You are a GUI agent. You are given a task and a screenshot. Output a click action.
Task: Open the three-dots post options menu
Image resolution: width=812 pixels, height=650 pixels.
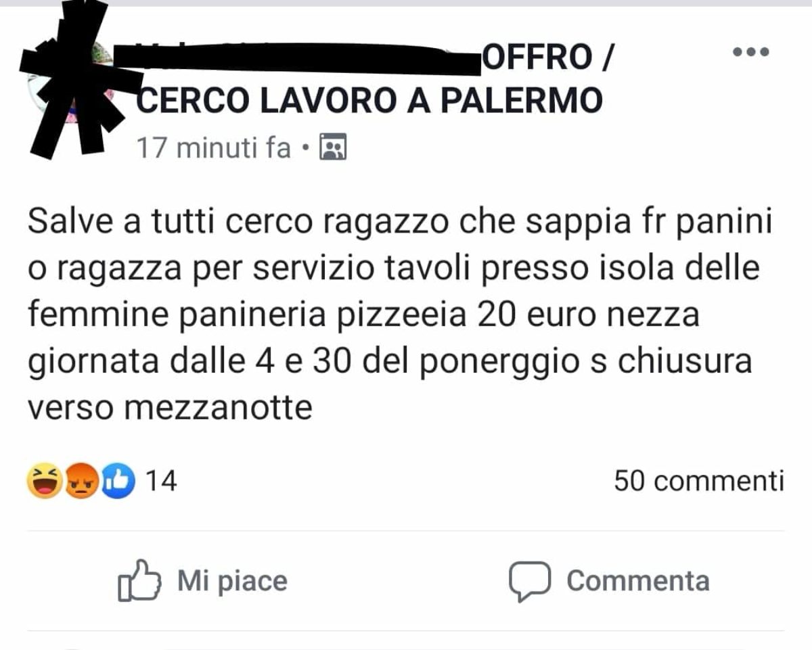click(x=751, y=52)
